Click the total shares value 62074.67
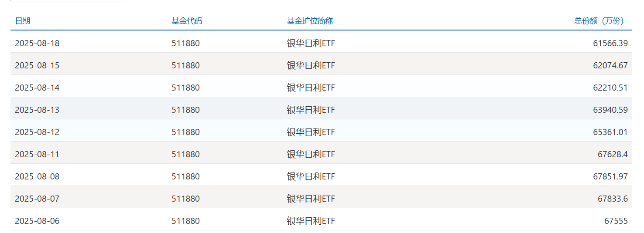 [610, 65]
